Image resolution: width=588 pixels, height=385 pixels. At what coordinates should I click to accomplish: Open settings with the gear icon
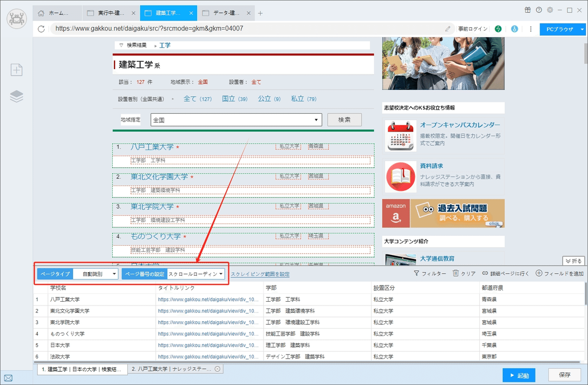click(x=550, y=10)
